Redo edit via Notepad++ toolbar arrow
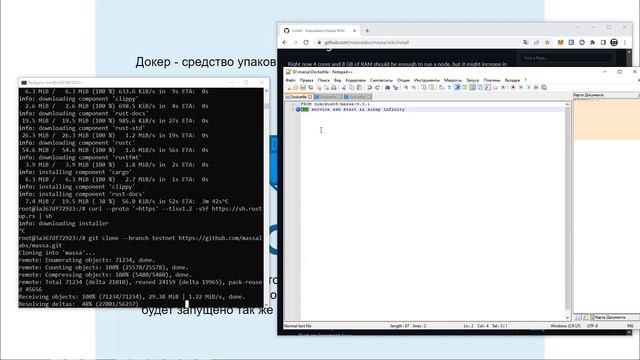This screenshot has height=360, width=640. coord(377,87)
